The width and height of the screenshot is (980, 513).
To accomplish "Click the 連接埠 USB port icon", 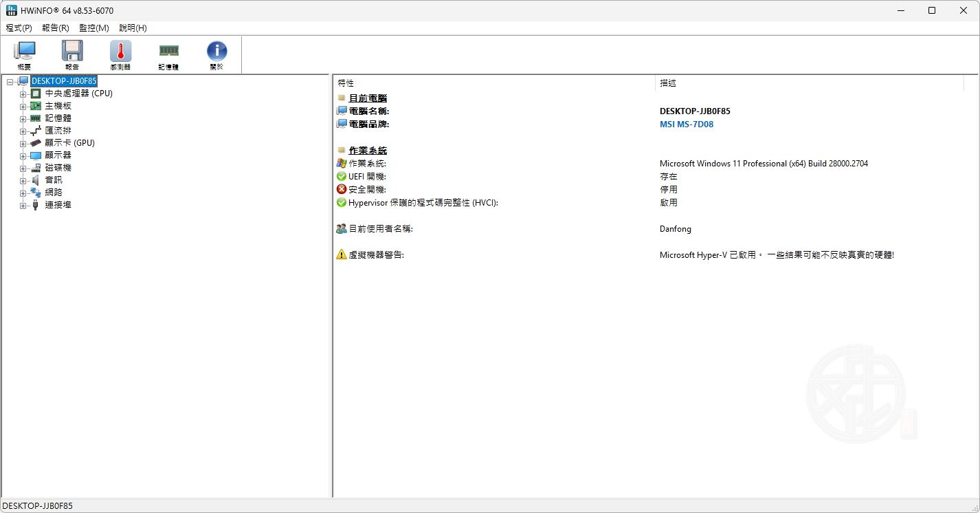I will click(36, 205).
